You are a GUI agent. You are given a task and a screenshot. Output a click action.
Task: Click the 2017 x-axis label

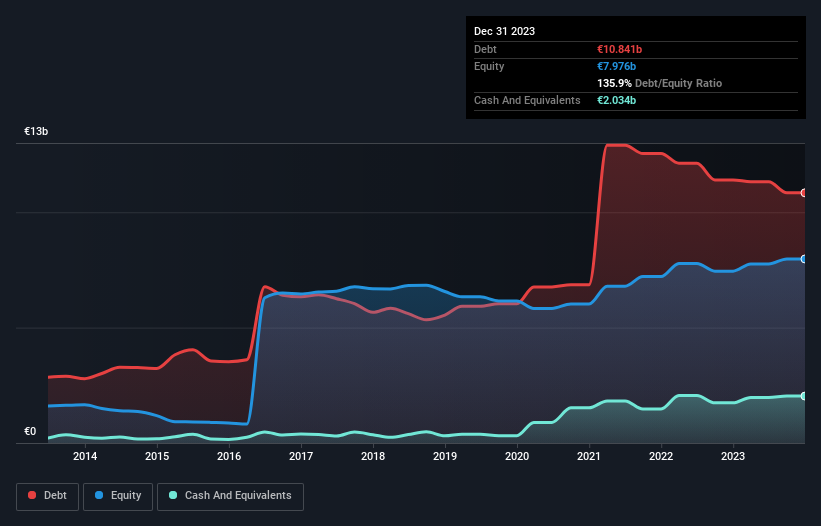[x=301, y=456]
